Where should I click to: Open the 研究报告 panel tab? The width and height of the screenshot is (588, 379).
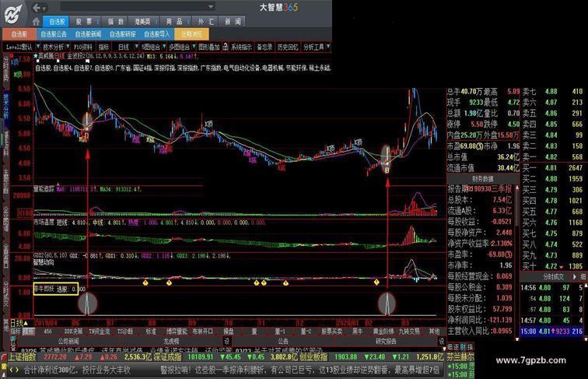[x=386, y=342]
